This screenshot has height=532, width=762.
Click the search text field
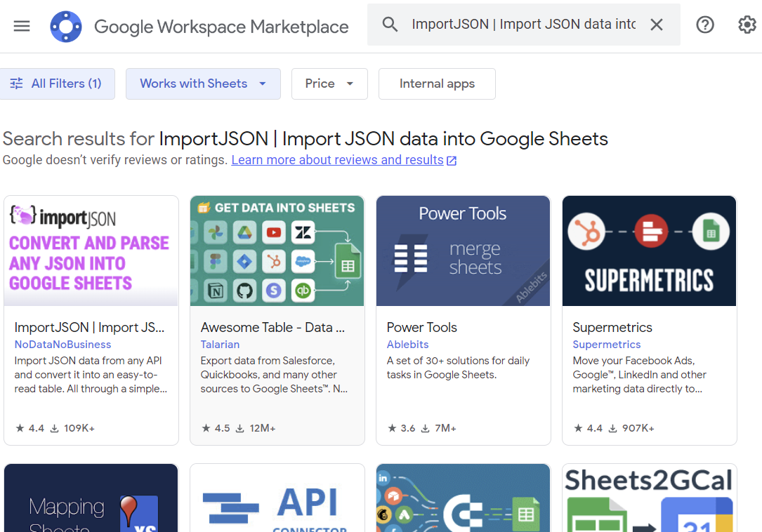(x=523, y=25)
